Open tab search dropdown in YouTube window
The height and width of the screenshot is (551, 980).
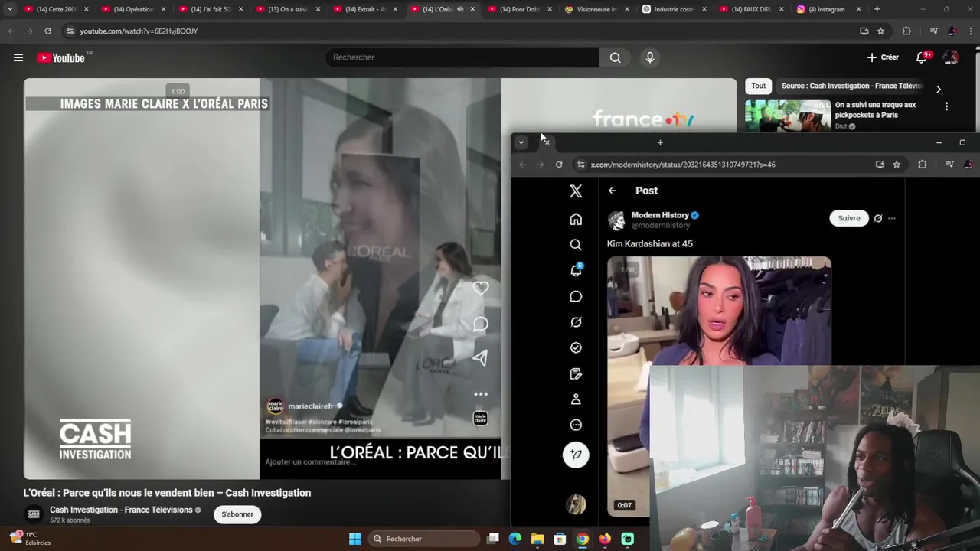[10, 9]
